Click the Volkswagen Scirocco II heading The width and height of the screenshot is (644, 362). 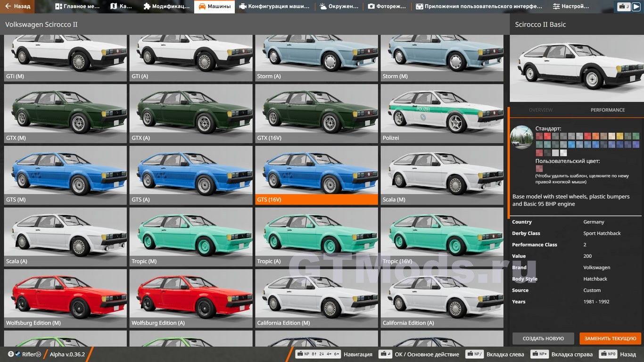(41, 25)
